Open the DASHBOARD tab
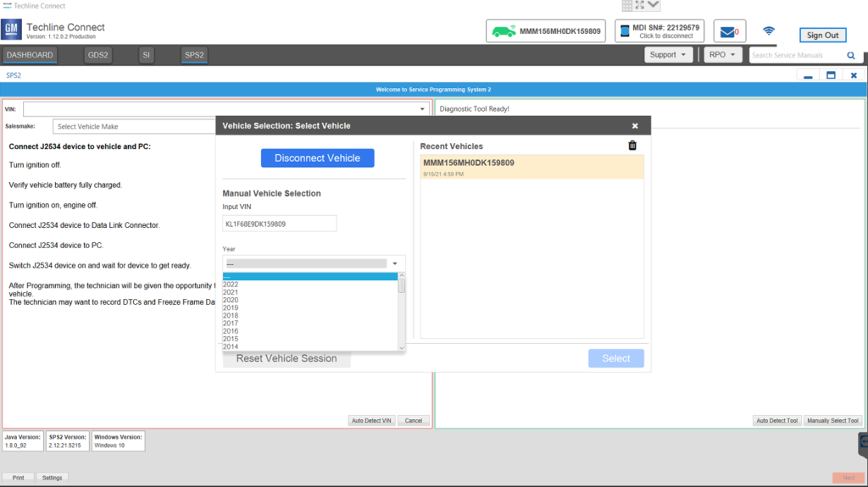Image resolution: width=868 pixels, height=487 pixels. pyautogui.click(x=30, y=55)
